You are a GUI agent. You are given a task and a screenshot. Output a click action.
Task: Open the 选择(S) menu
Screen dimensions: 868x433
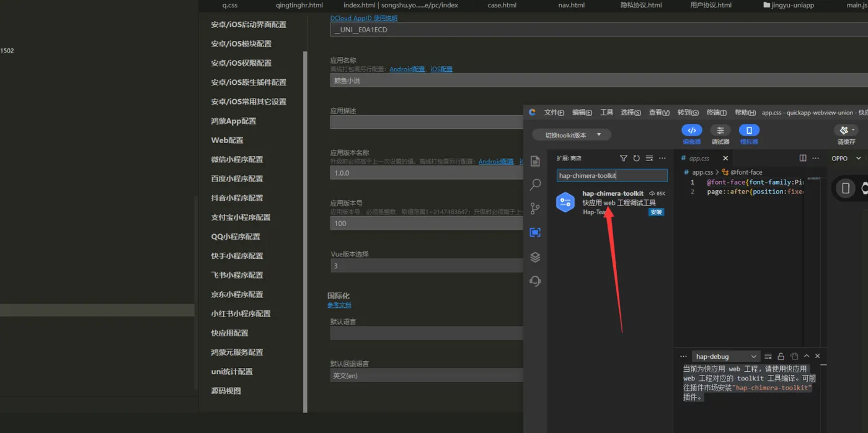click(631, 113)
